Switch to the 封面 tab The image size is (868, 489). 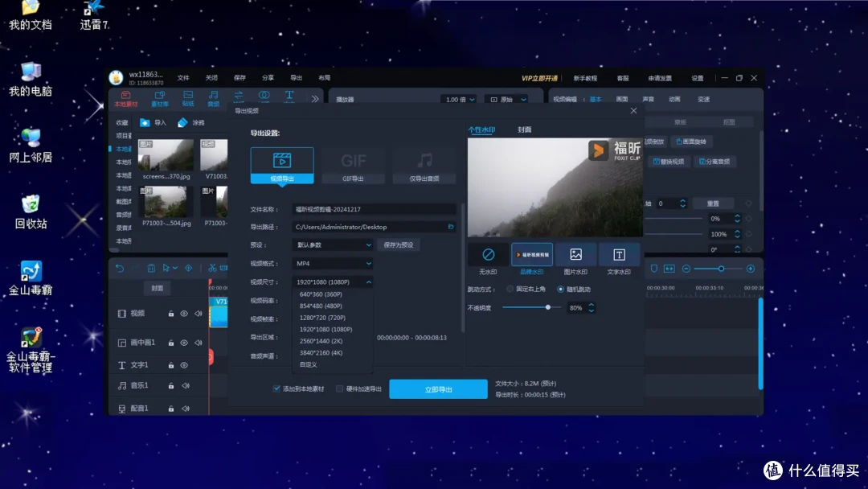pyautogui.click(x=524, y=129)
